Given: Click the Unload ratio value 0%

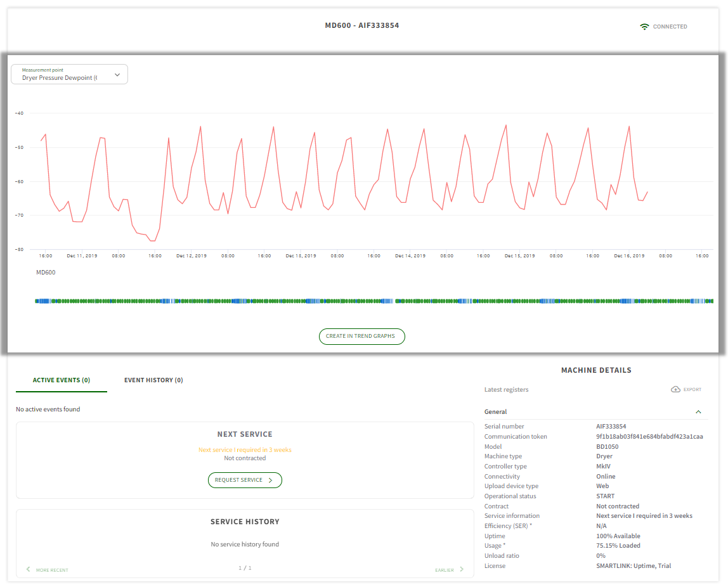Looking at the screenshot, I should 601,556.
